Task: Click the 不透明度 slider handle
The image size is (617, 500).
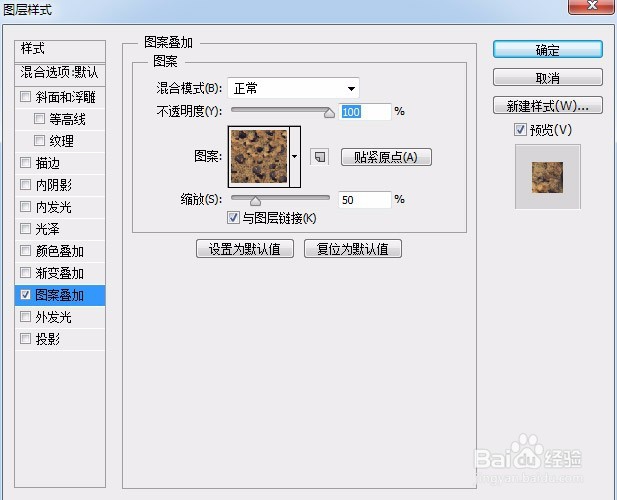Action: click(x=329, y=113)
